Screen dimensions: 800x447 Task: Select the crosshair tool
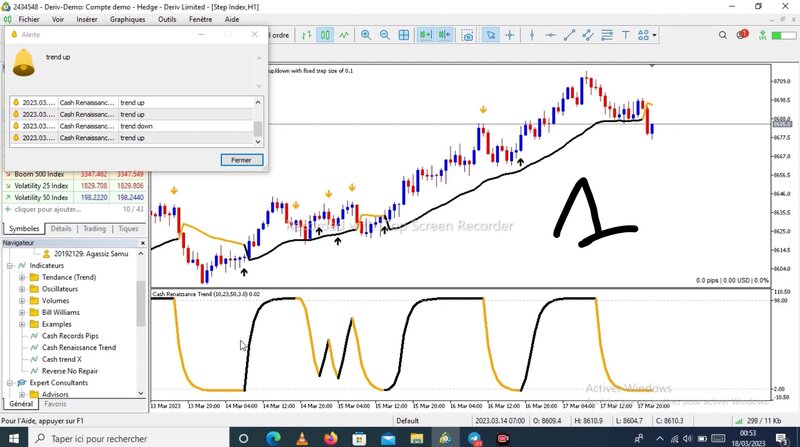click(x=510, y=35)
